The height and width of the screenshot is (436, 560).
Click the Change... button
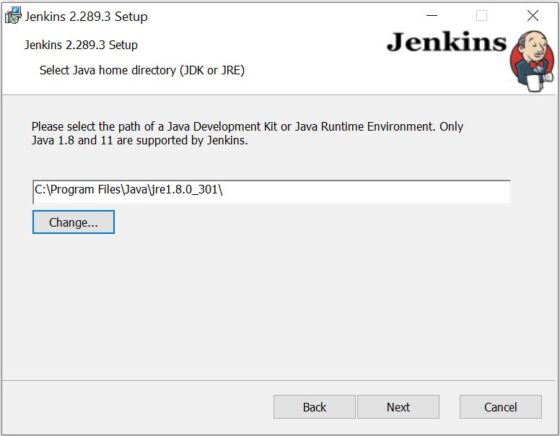click(74, 222)
